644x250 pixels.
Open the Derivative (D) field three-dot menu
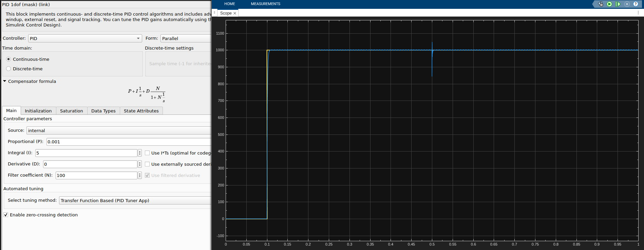coord(140,164)
